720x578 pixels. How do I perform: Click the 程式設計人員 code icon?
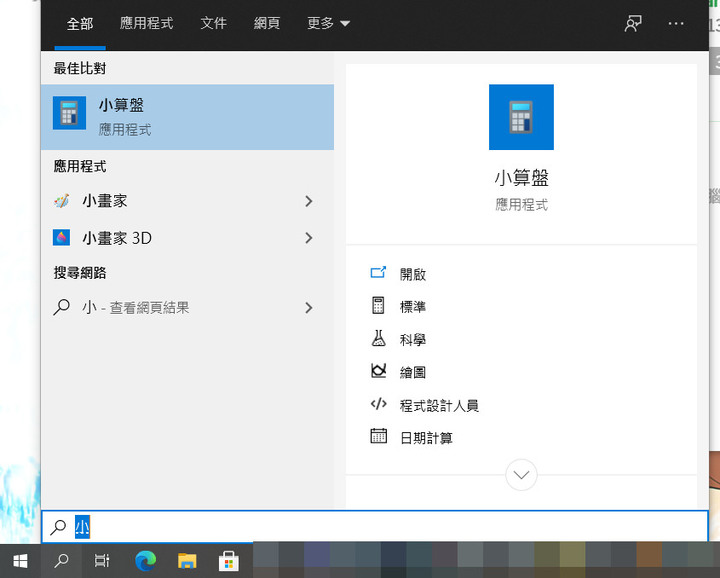378,404
